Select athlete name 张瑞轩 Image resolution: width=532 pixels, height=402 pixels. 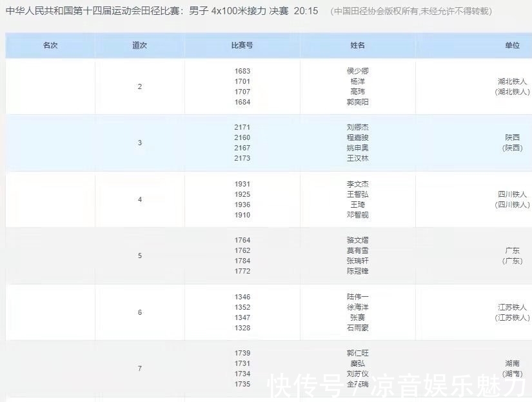pos(358,261)
